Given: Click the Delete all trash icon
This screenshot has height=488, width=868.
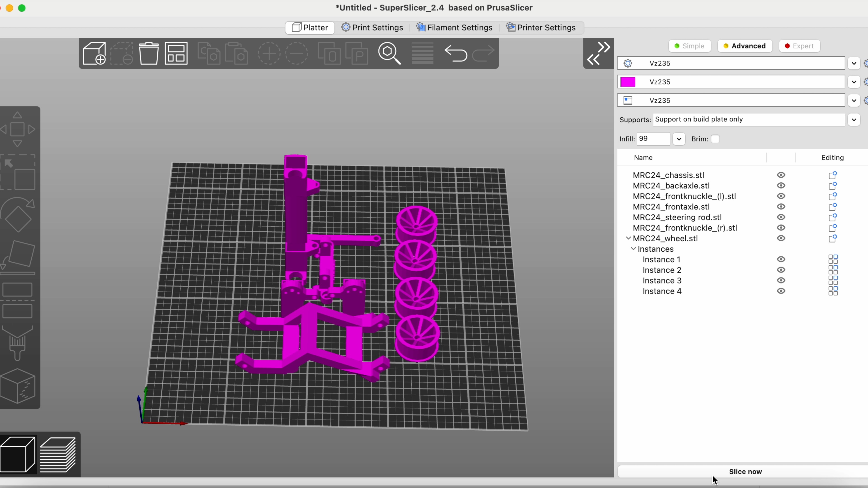Looking at the screenshot, I should coord(149,53).
